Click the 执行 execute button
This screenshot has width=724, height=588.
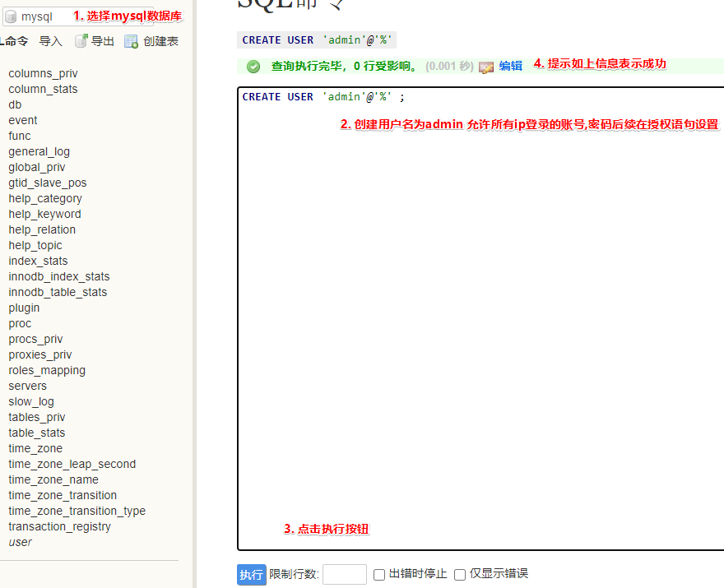[252, 575]
